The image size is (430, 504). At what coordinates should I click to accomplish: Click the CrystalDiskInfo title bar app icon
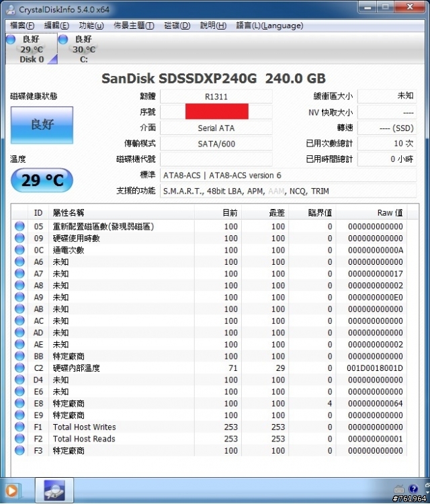(11, 9)
